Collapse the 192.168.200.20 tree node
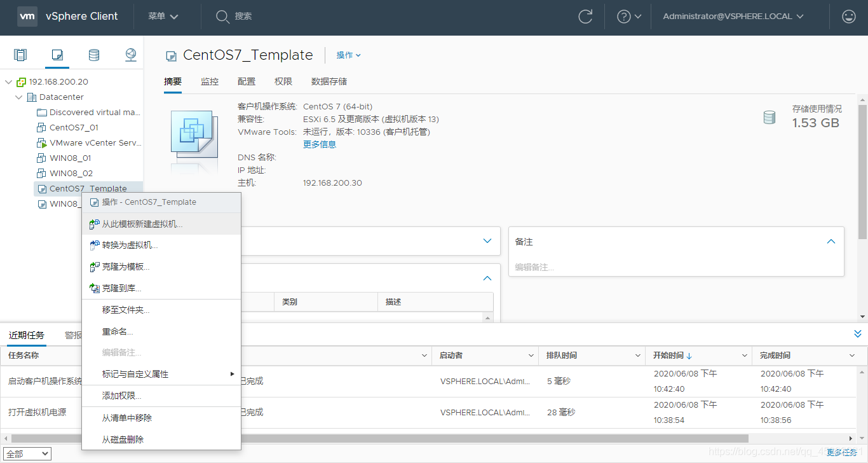 pyautogui.click(x=8, y=82)
